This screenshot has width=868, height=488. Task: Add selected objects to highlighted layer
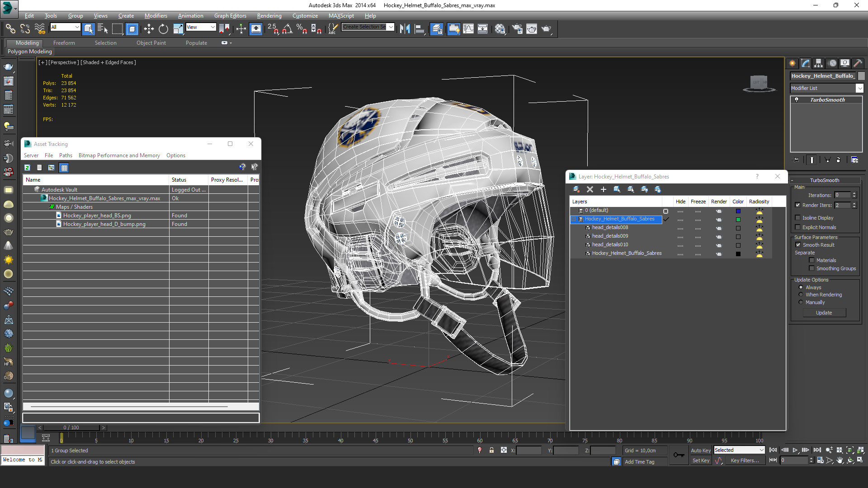pos(603,189)
